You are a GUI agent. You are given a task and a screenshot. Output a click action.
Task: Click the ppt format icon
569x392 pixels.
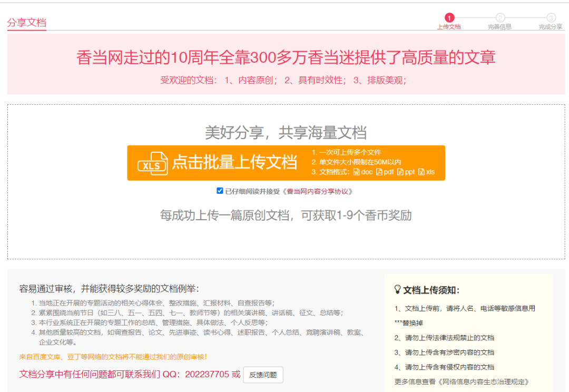coord(400,172)
